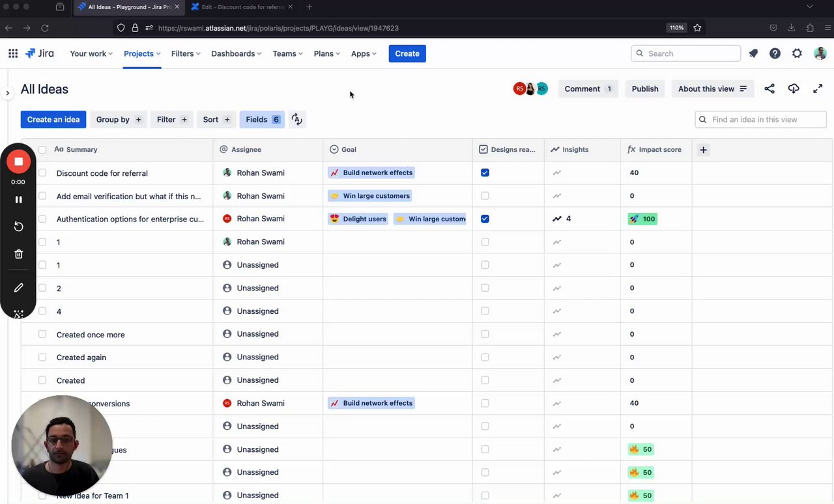Open the drawing pencil tool in recorder

tap(18, 287)
